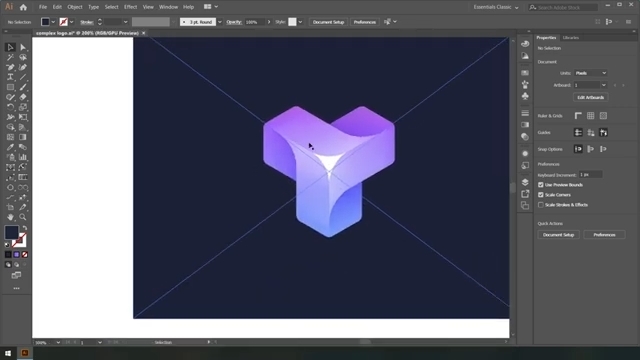Activate the Eyedropper tool

(x=10, y=147)
